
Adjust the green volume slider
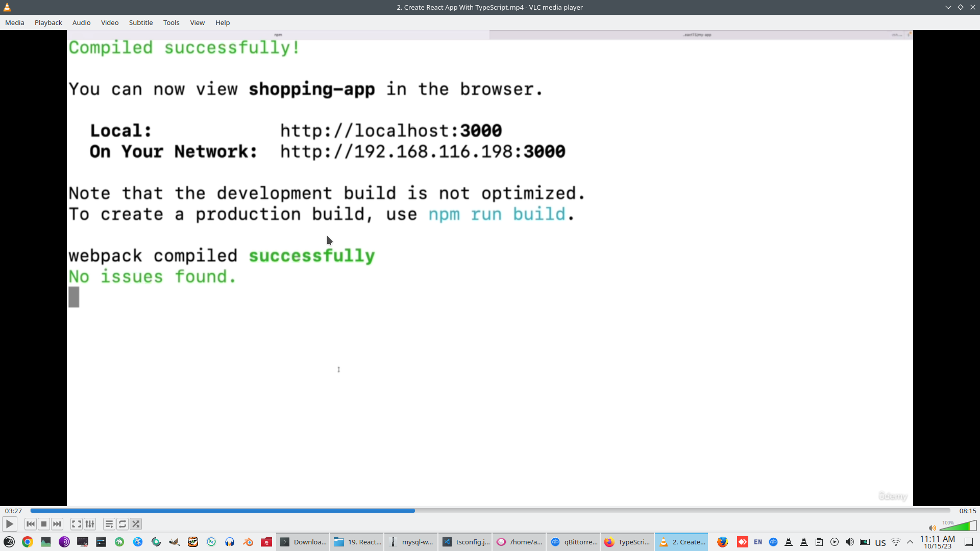pos(958,527)
